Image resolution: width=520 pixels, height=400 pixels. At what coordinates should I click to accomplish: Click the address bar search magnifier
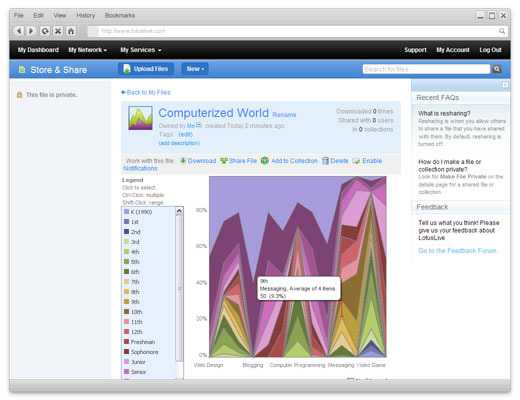pos(502,31)
